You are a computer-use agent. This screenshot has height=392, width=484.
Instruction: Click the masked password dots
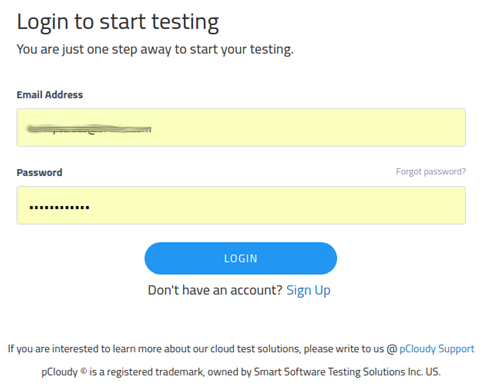click(59, 207)
